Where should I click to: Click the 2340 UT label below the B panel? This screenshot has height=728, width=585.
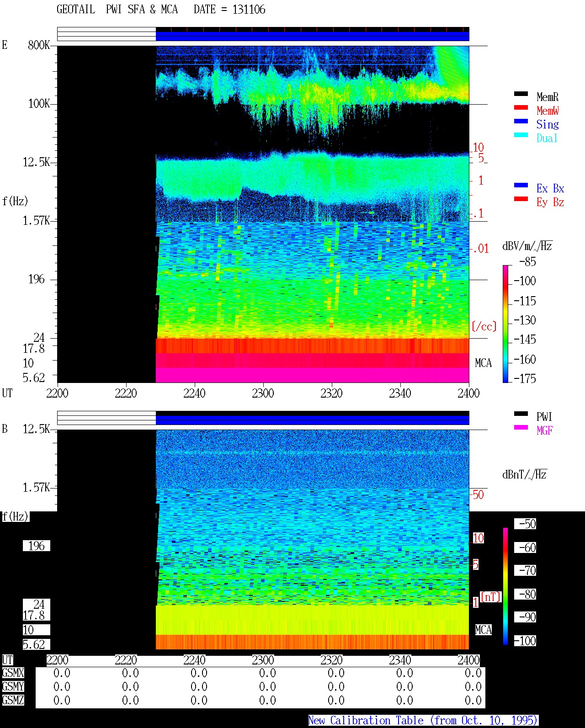400,660
